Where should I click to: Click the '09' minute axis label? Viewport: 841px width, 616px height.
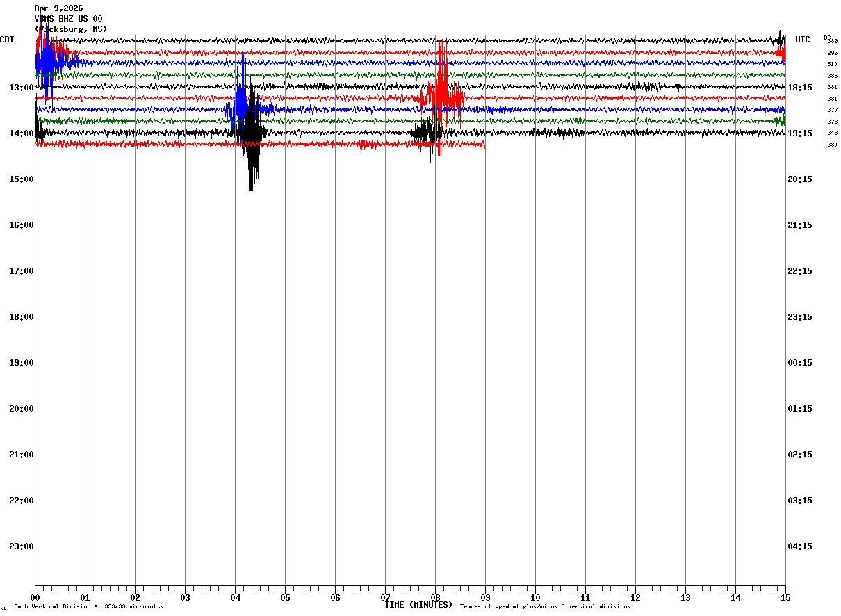[485, 598]
